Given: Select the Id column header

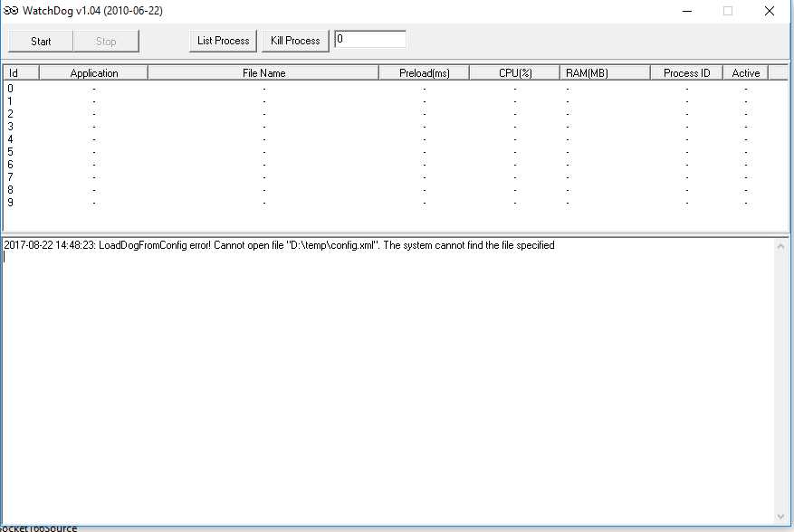Looking at the screenshot, I should [x=21, y=73].
